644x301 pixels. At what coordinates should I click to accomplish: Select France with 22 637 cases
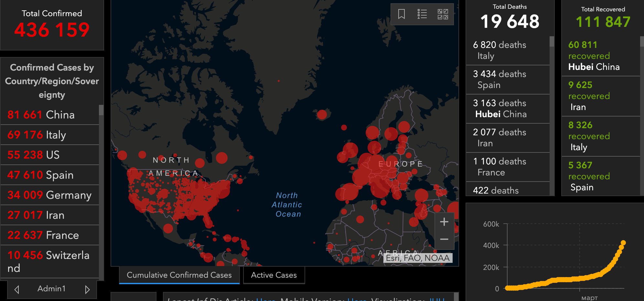click(x=50, y=235)
